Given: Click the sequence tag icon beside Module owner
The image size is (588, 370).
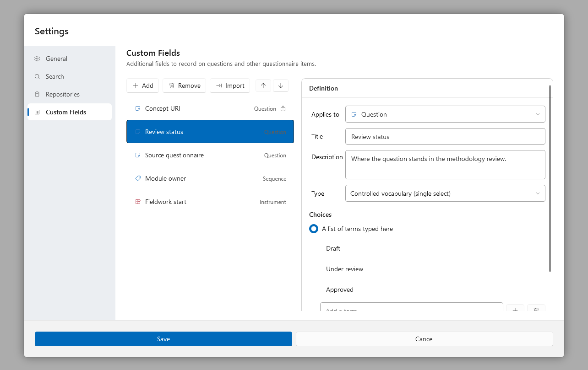Looking at the screenshot, I should click(x=138, y=178).
